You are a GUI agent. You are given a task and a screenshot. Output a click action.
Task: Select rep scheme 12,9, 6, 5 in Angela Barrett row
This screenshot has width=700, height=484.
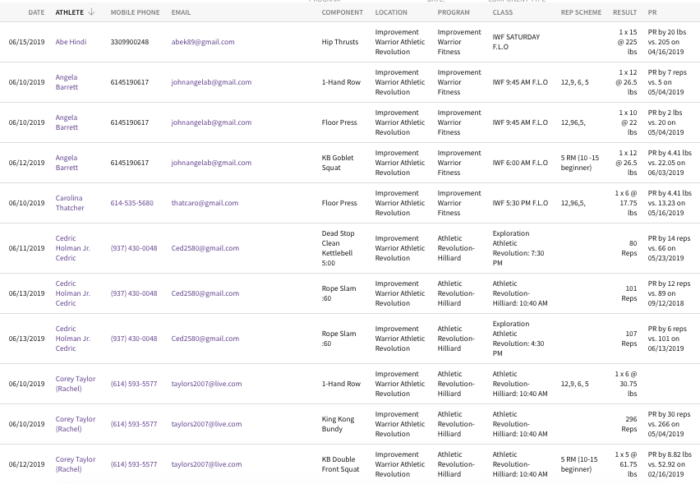click(x=575, y=82)
